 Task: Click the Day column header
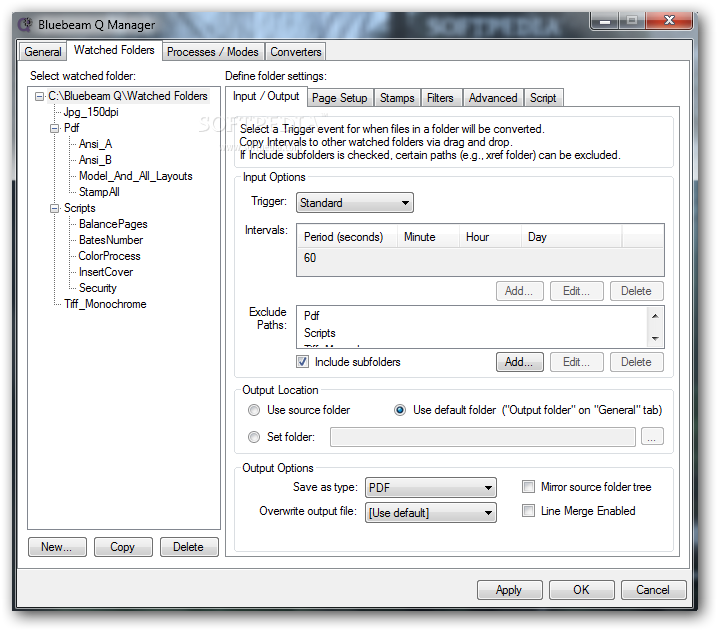571,237
